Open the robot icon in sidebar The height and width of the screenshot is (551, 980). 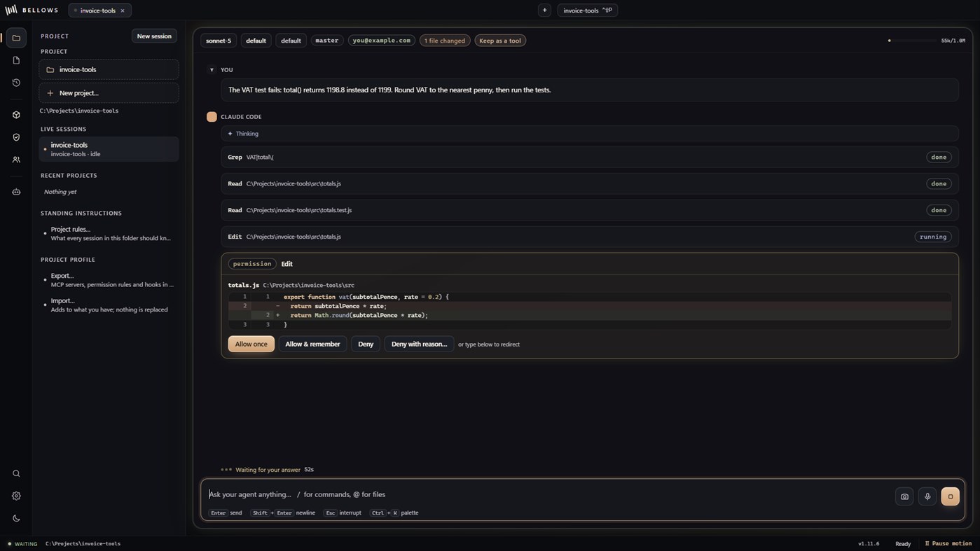pyautogui.click(x=16, y=192)
